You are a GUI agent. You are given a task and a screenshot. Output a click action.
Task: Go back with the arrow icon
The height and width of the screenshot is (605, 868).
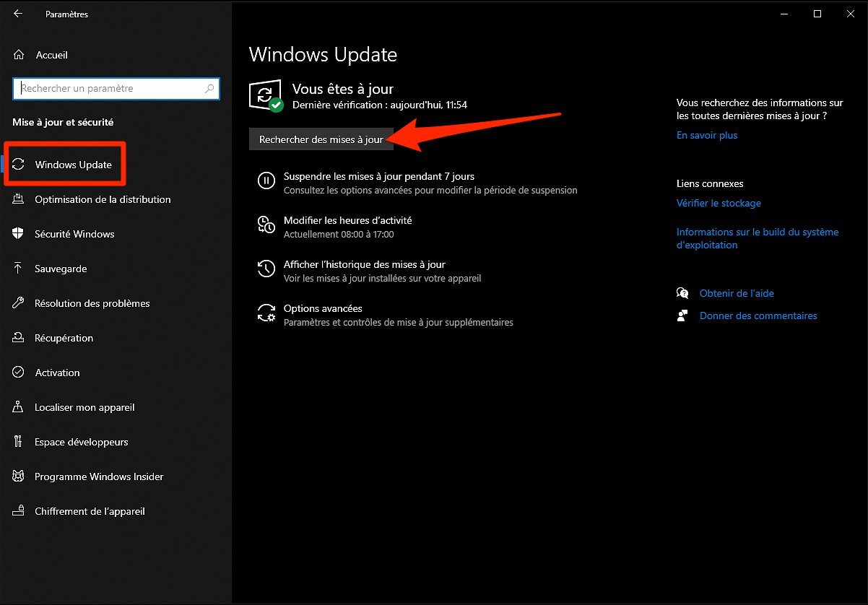[x=18, y=14]
